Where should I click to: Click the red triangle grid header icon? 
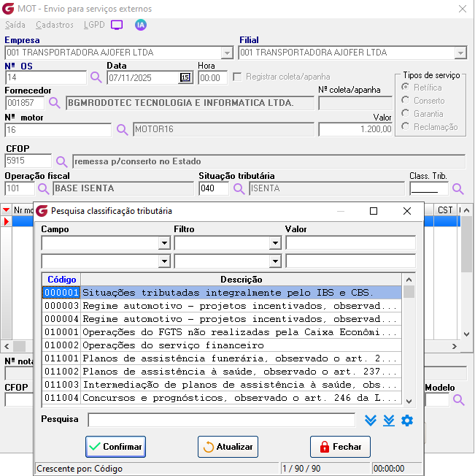6,210
